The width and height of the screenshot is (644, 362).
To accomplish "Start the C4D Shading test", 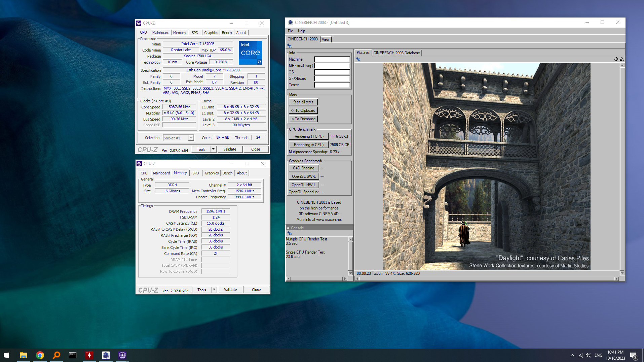I will [x=303, y=168].
